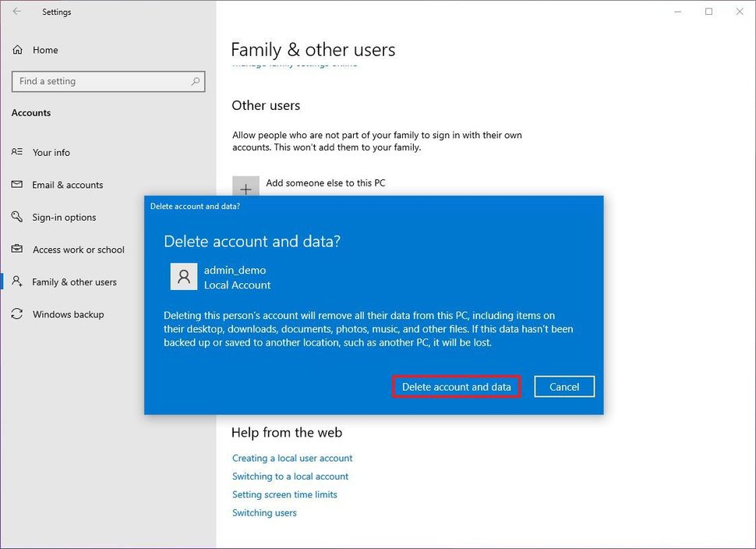Click the search magnifier in Find a setting
The height and width of the screenshot is (549, 756).
click(196, 81)
